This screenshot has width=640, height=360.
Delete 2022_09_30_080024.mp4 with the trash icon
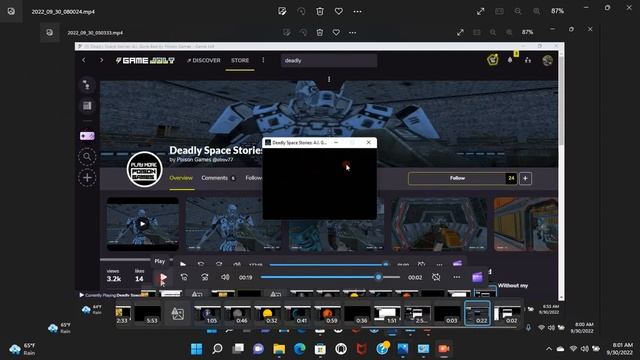(x=320, y=11)
